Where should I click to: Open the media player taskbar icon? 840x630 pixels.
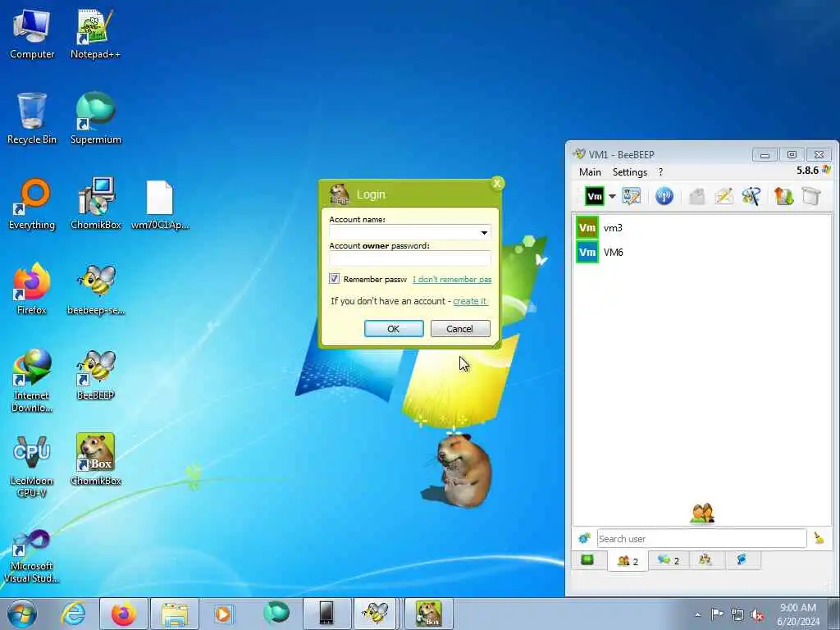[x=223, y=614]
